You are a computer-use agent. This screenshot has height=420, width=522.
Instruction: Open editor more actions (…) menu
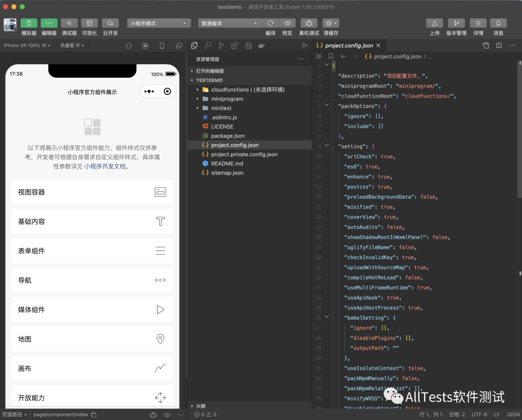[512, 45]
